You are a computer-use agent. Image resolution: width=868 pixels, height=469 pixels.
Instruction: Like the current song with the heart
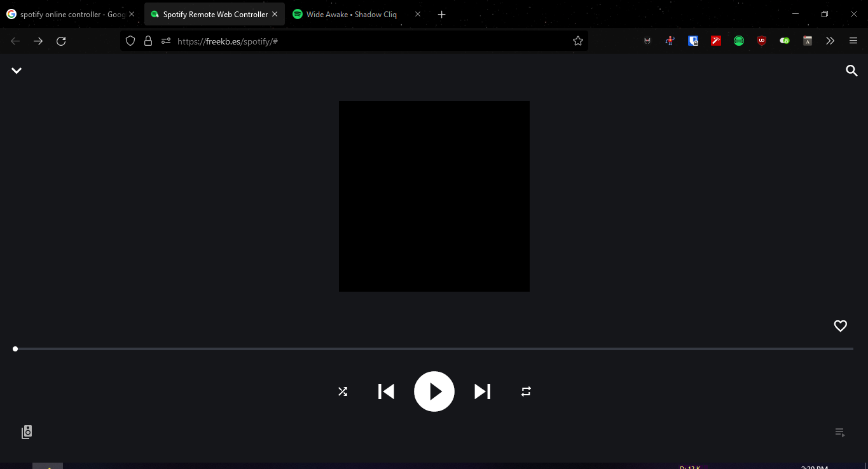click(841, 326)
